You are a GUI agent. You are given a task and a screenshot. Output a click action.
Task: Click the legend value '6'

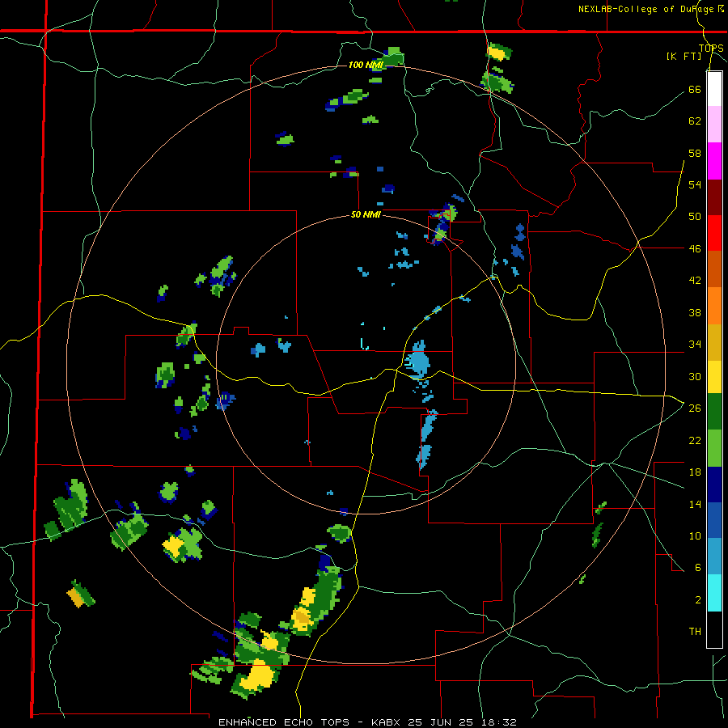[x=697, y=568]
